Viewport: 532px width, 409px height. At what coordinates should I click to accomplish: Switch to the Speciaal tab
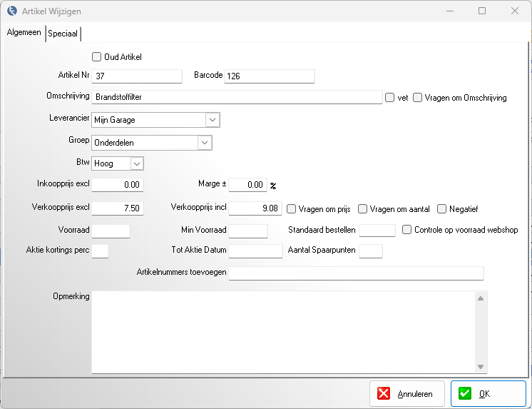pyautogui.click(x=63, y=34)
